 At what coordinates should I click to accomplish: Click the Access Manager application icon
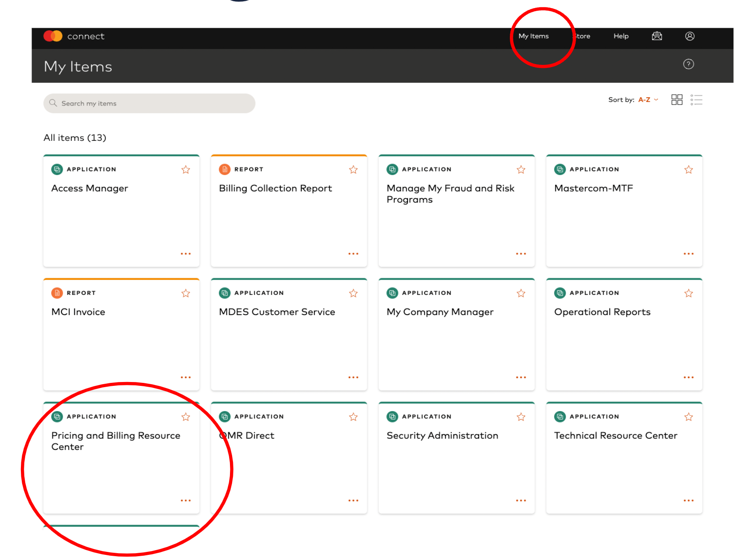57,169
